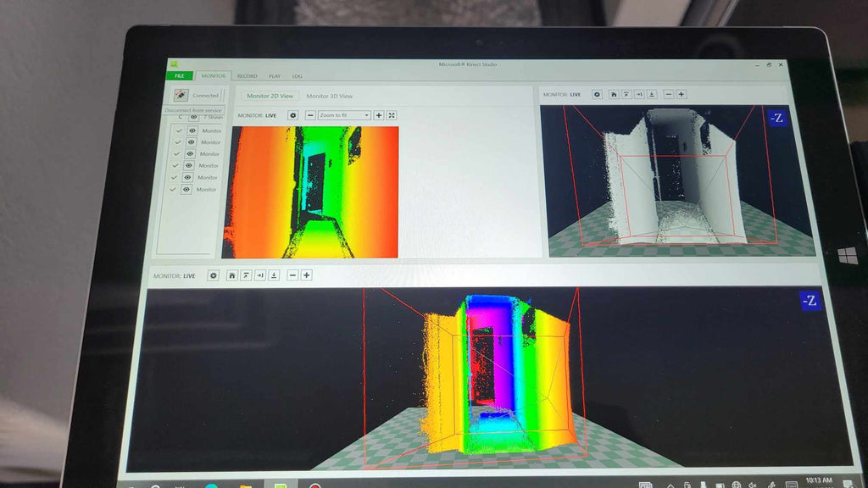
Task: Click the fit-to-window expand icon in the 2D view
Action: (392, 115)
